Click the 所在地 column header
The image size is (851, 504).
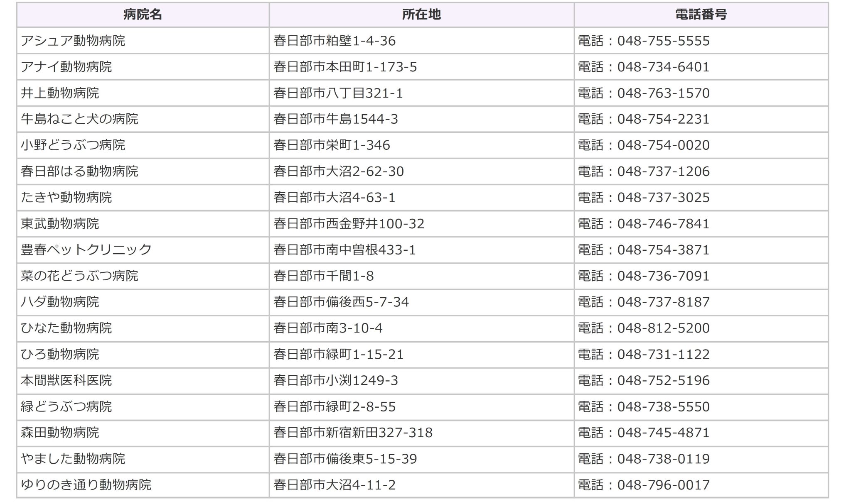click(421, 15)
